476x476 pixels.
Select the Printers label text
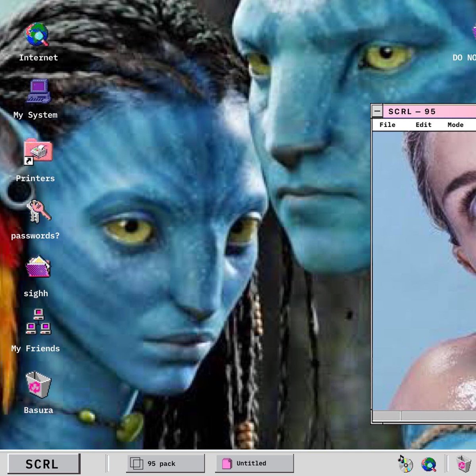[35, 178]
